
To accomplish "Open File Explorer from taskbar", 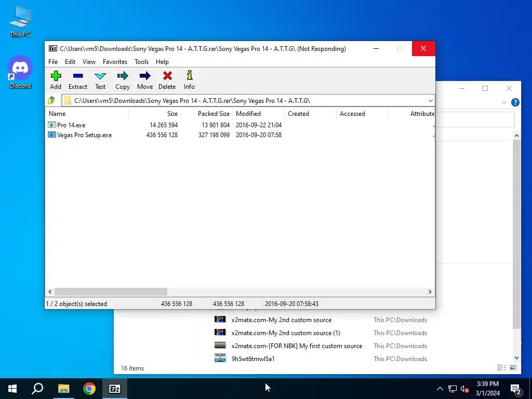I will pyautogui.click(x=63, y=389).
